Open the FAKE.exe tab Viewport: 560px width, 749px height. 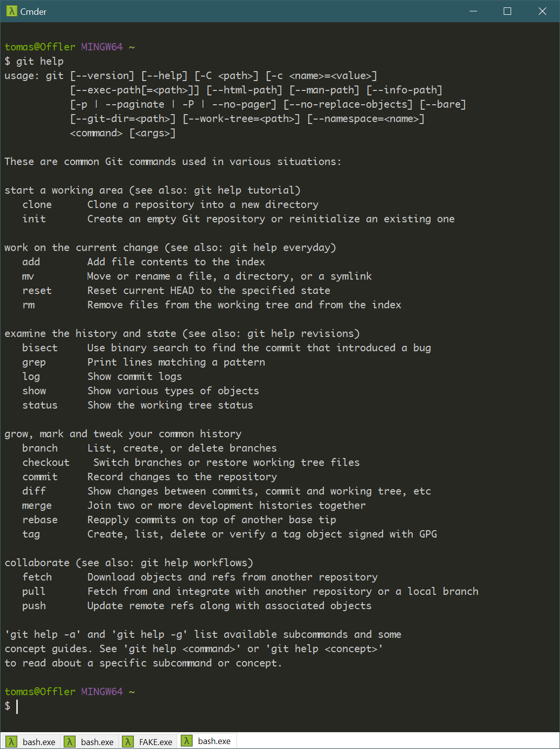point(149,742)
